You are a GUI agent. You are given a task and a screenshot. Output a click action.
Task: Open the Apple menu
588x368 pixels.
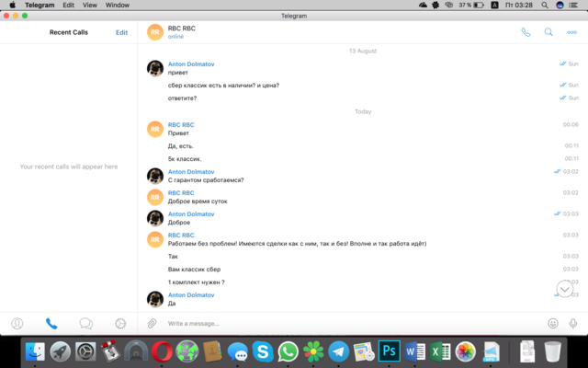[x=12, y=6]
